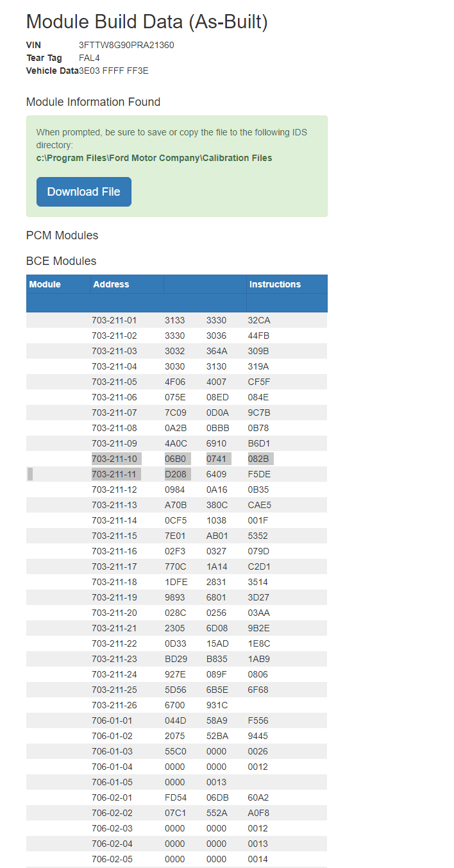The image size is (454, 868).
Task: Click the BCE Modules heading
Action: pyautogui.click(x=62, y=261)
